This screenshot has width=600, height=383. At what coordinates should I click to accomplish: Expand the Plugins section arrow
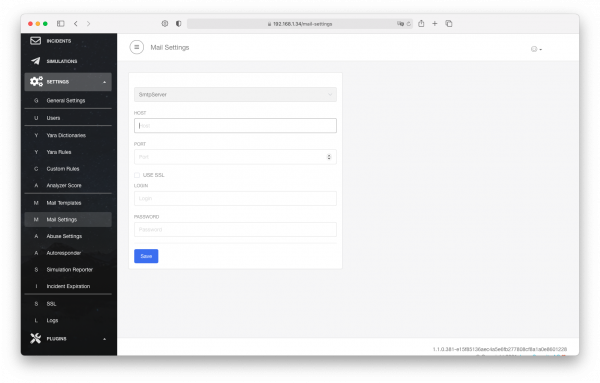104,339
